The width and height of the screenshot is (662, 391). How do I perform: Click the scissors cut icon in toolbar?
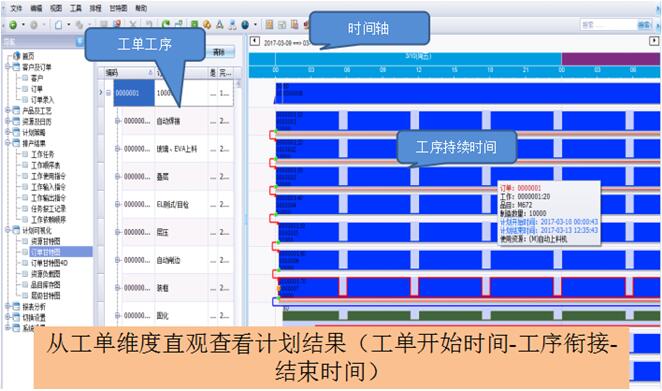click(133, 24)
